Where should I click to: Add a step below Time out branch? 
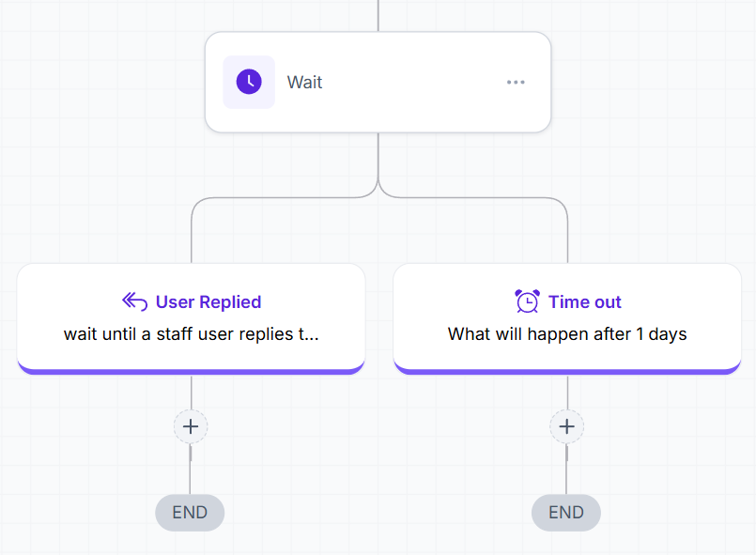[x=567, y=426]
